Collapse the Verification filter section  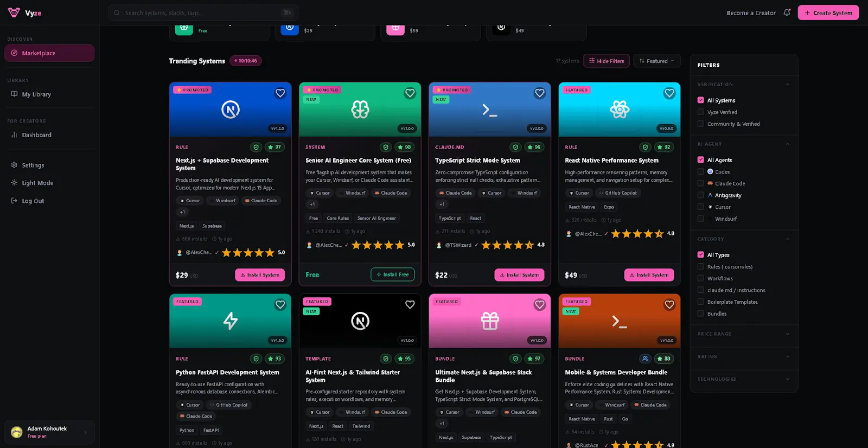pos(788,85)
